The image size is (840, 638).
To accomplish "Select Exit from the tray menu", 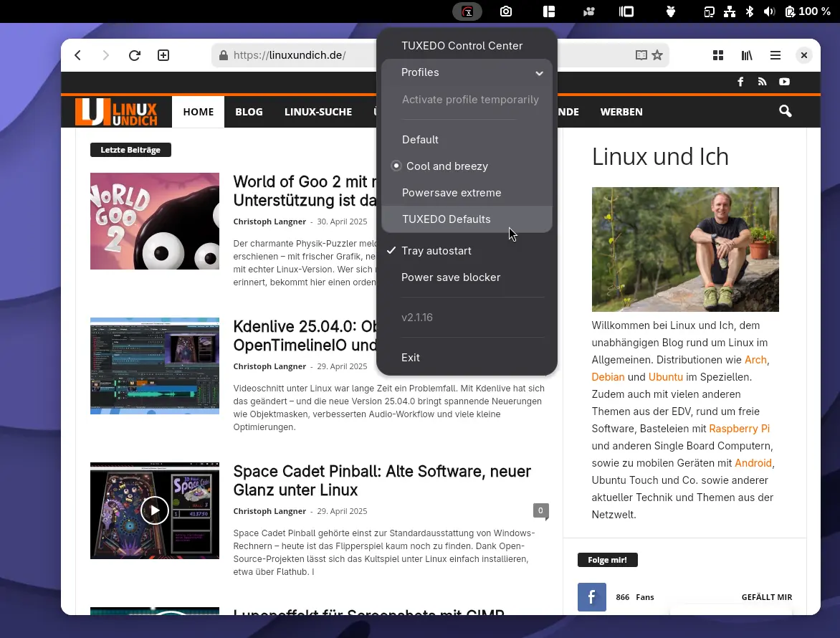I will pyautogui.click(x=411, y=357).
